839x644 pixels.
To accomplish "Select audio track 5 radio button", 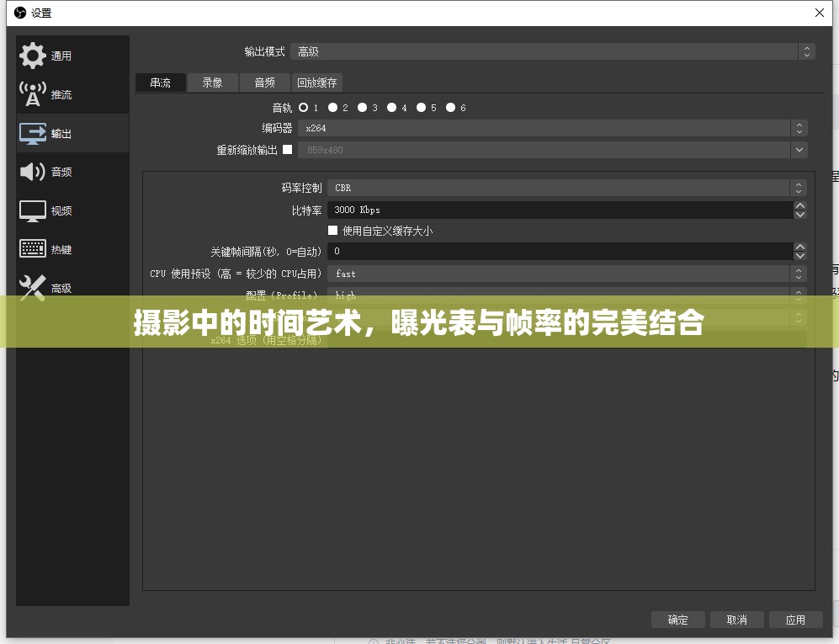I will [421, 108].
